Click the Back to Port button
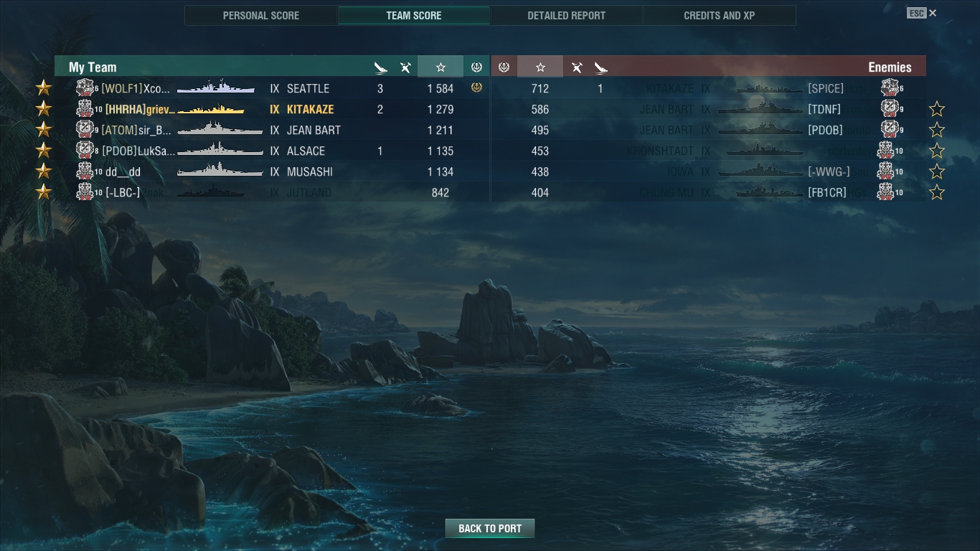 490,529
